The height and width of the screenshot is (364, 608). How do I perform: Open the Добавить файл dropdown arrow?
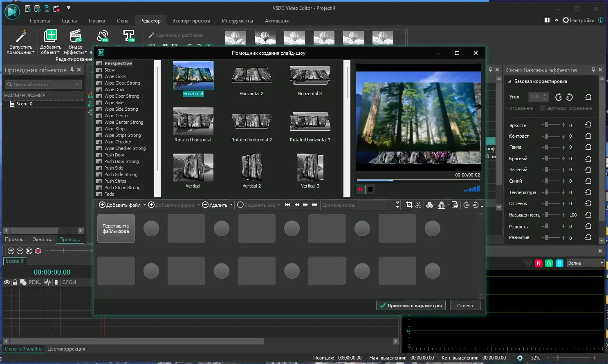tap(144, 205)
